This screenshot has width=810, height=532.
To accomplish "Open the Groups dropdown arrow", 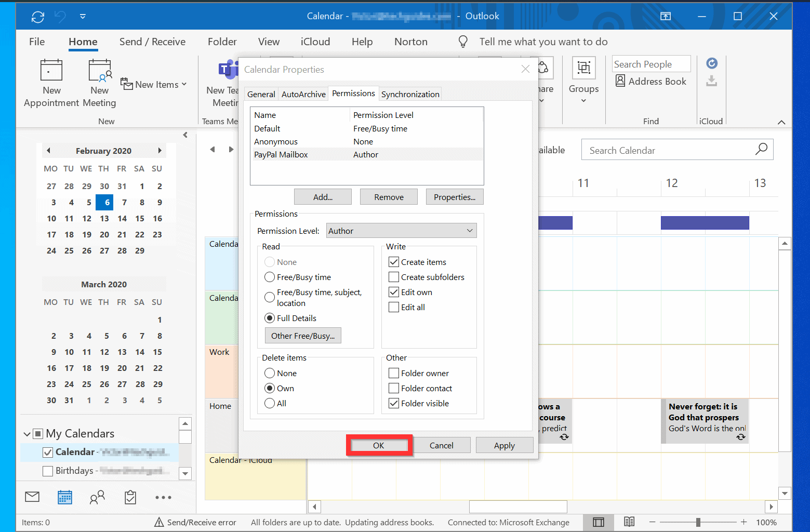I will [583, 101].
